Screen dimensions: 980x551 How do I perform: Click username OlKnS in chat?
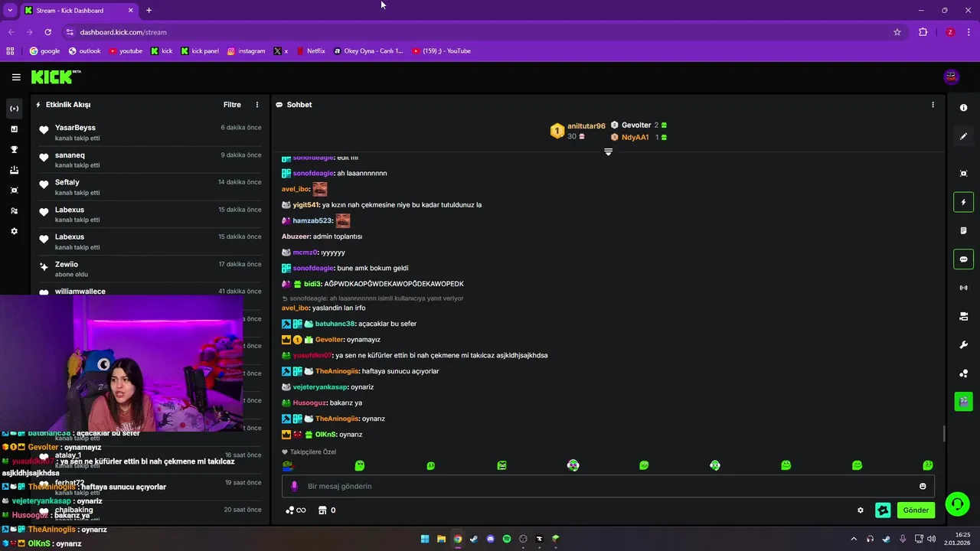point(326,435)
